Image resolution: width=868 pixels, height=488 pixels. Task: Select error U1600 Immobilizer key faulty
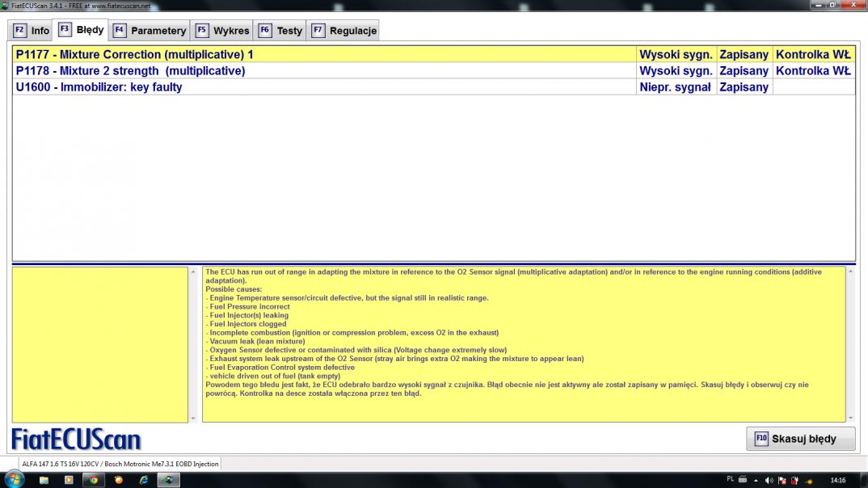[x=433, y=87]
